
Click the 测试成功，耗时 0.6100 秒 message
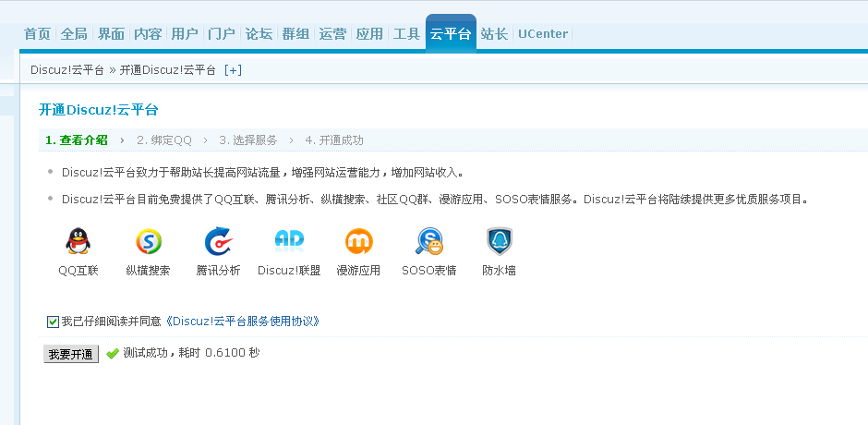pos(191,352)
